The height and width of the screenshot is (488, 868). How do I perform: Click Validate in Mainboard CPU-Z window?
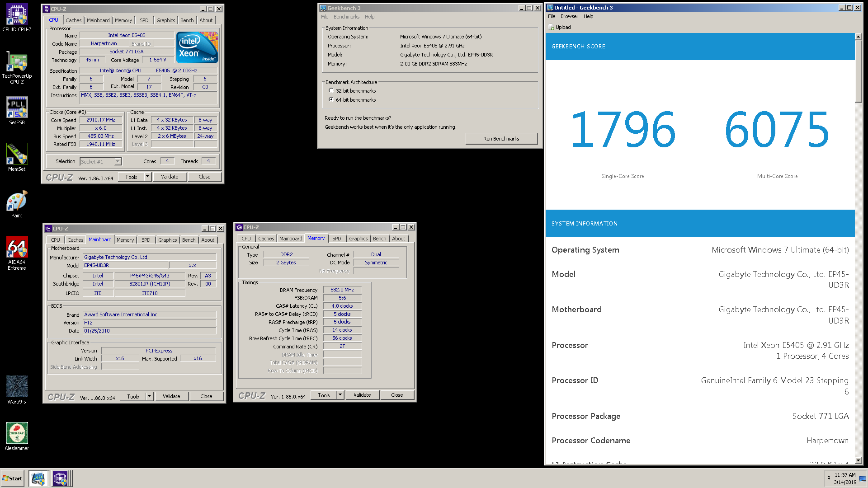171,396
